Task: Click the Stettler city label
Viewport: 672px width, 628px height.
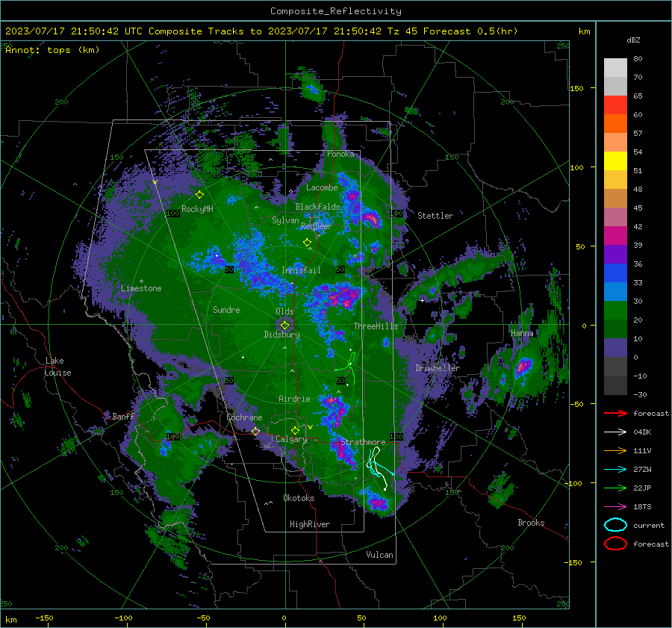Action: [x=435, y=216]
